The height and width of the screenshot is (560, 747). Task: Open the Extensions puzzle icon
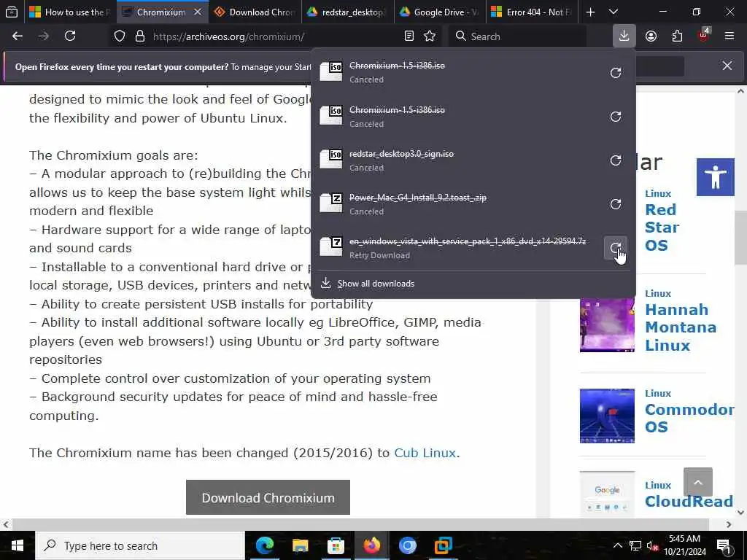(x=677, y=36)
